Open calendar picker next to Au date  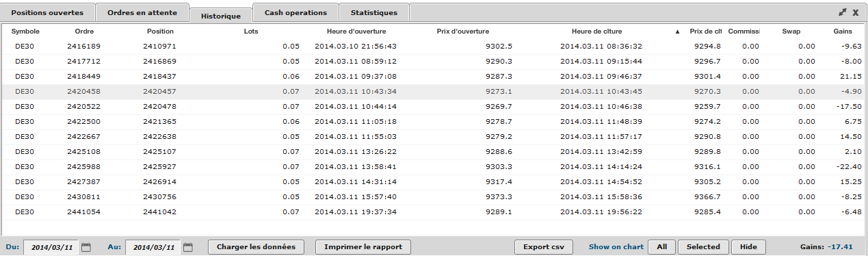[x=188, y=247]
